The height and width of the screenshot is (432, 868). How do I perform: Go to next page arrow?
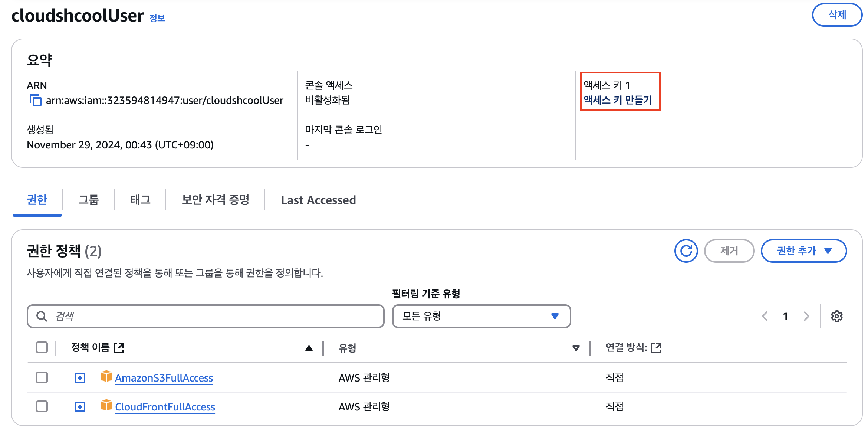click(806, 316)
